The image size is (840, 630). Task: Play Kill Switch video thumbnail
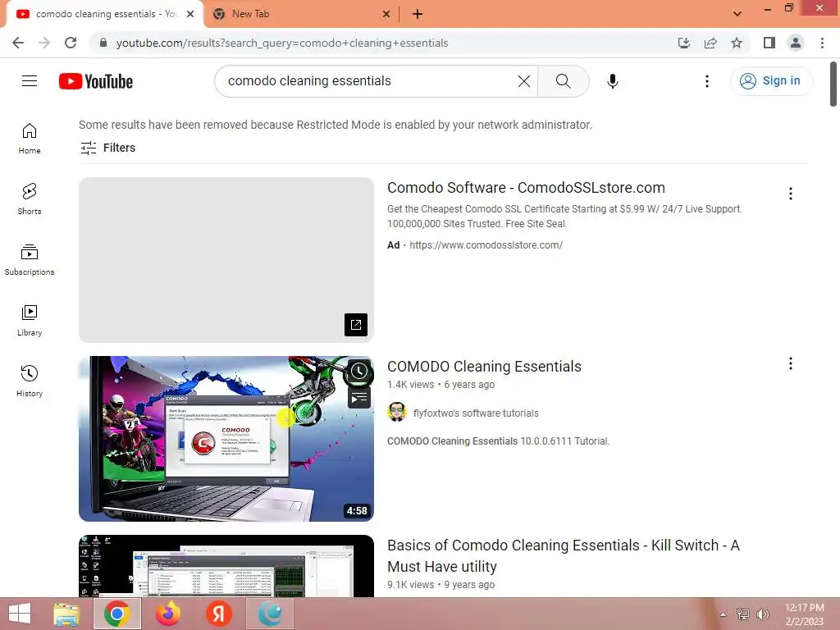coord(226,566)
